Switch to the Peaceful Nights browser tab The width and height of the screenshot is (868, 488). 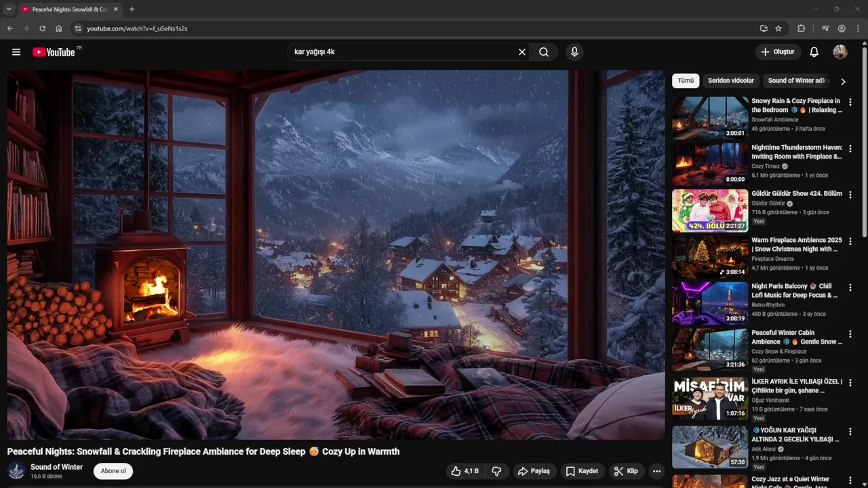(x=64, y=9)
